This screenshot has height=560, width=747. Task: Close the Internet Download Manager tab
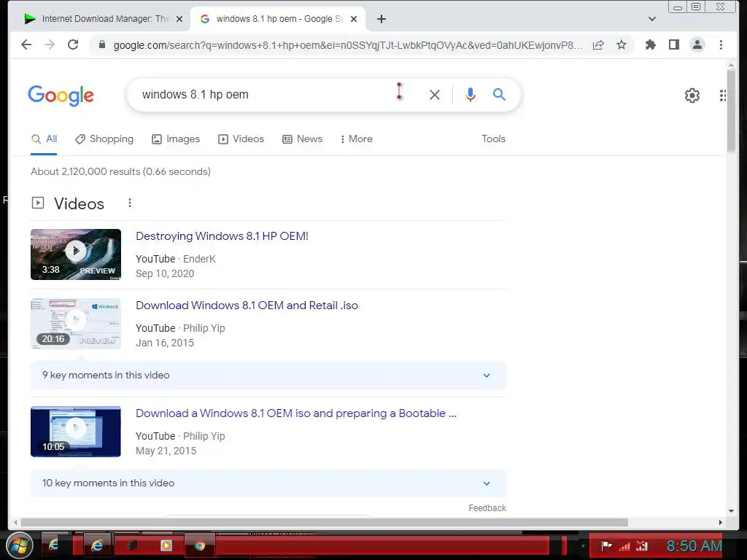coord(179,19)
